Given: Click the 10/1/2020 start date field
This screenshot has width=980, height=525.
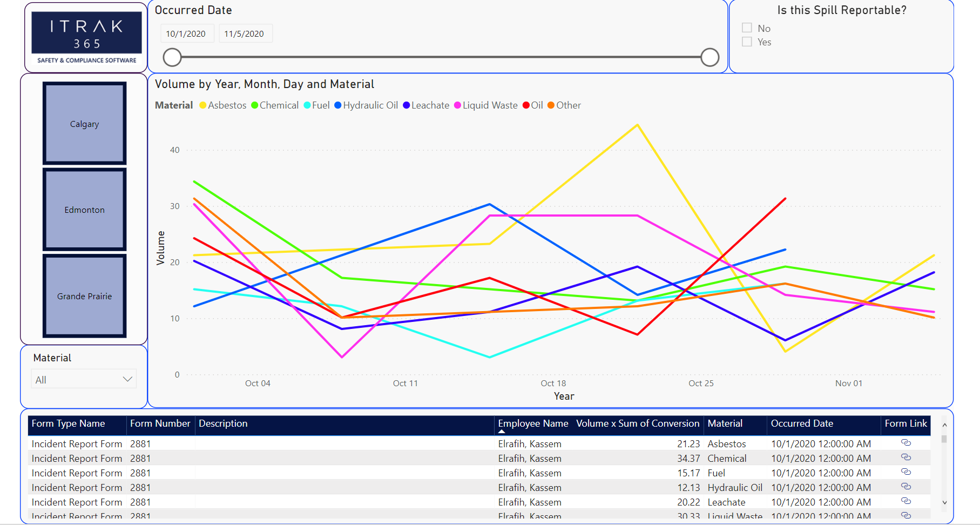Looking at the screenshot, I should (x=187, y=33).
